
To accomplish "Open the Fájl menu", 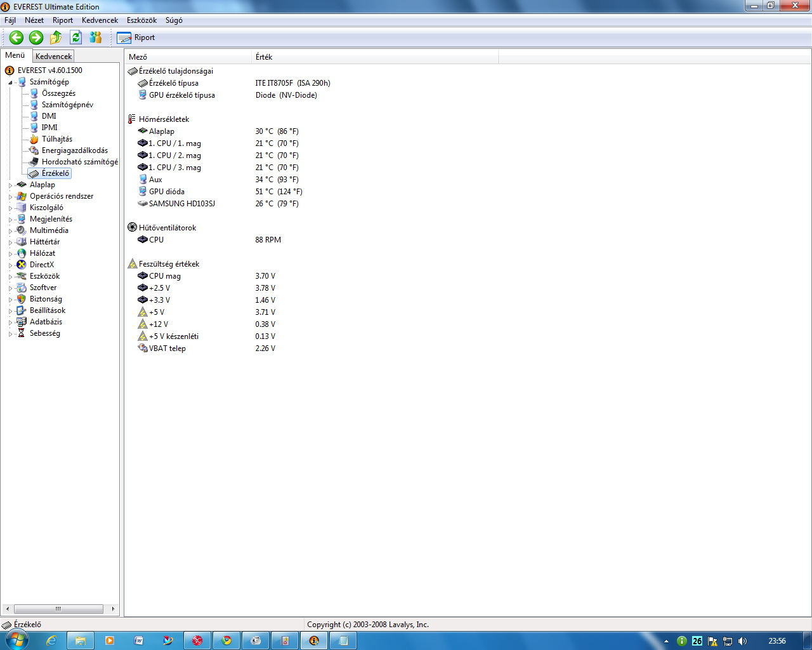I will click(10, 20).
